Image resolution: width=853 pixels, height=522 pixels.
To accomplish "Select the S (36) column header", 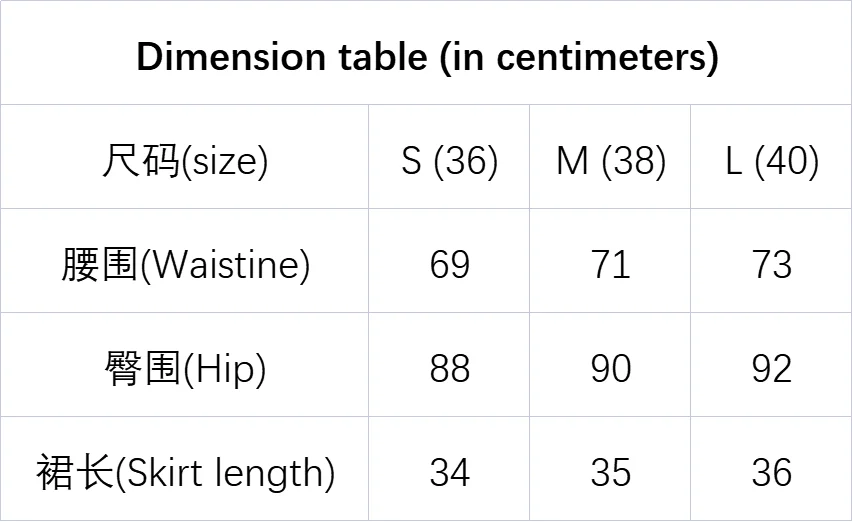I will click(x=449, y=161).
